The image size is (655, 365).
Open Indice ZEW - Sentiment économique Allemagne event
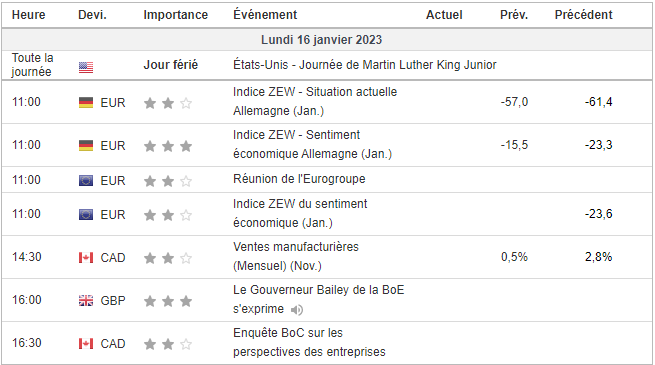click(312, 144)
